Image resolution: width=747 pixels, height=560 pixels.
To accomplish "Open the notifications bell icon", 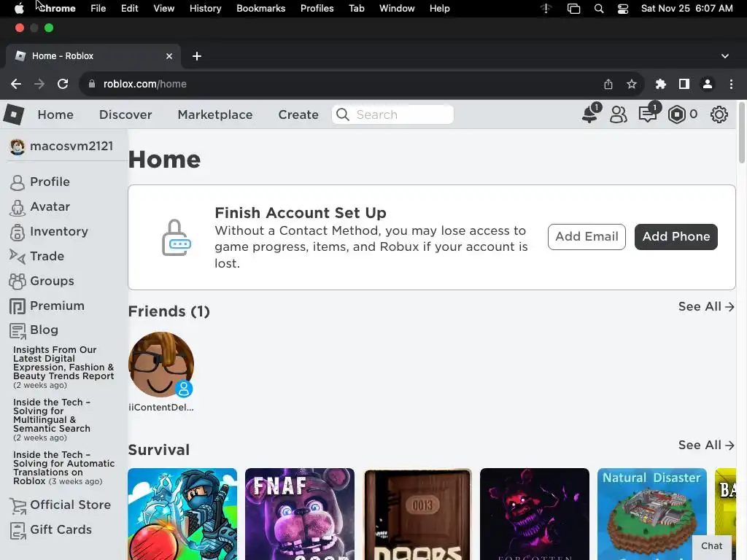I will click(x=589, y=114).
